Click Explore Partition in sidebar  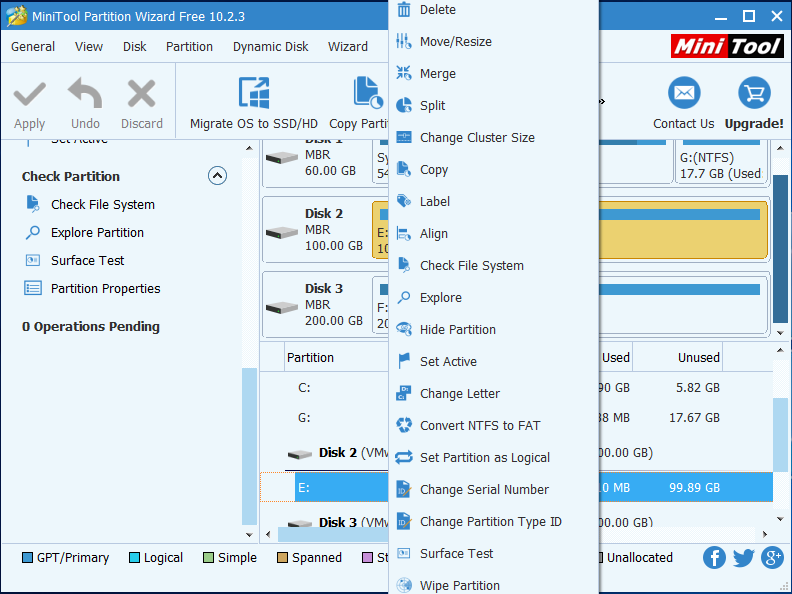pyautogui.click(x=97, y=232)
